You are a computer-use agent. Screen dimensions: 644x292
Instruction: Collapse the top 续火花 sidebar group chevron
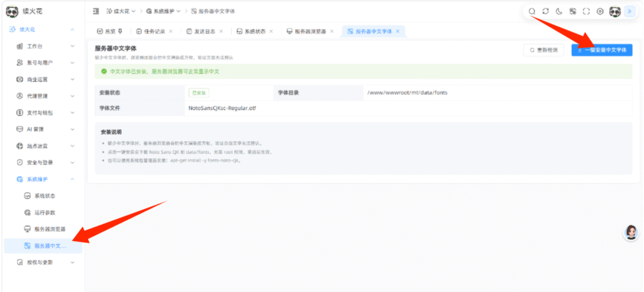pos(72,30)
